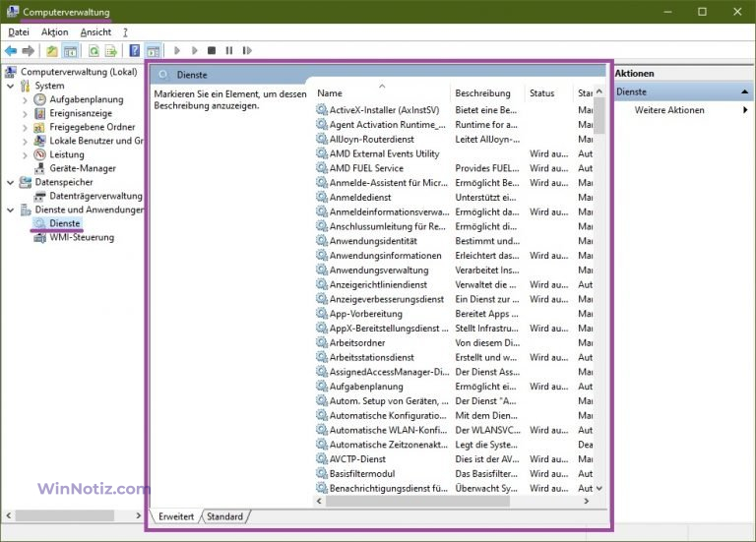Select WMI-Steuerung in the tree

[82, 237]
